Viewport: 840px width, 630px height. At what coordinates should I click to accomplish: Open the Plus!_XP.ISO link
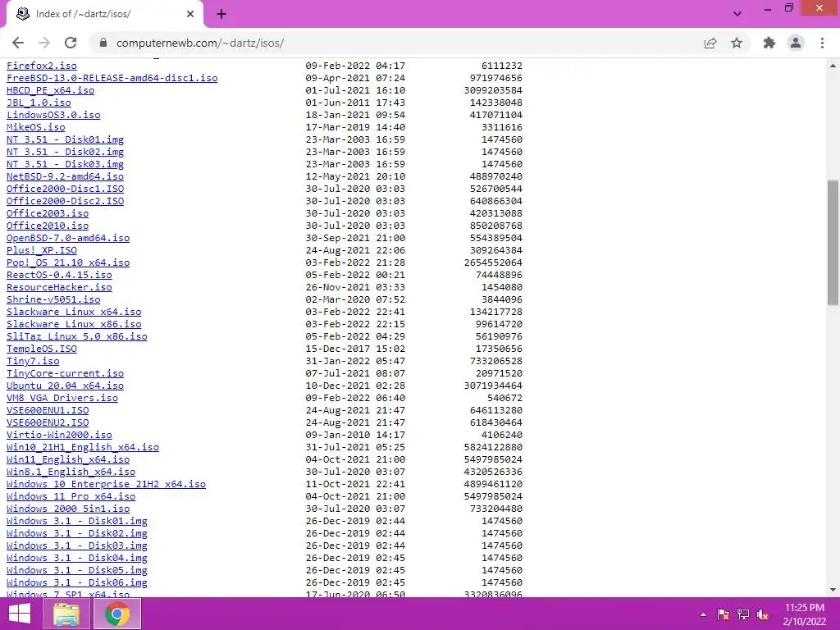pos(42,250)
